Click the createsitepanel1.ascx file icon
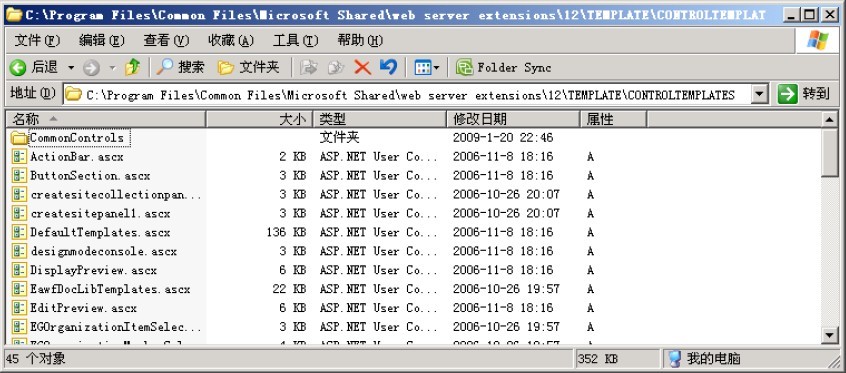This screenshot has width=846, height=373. [x=20, y=214]
